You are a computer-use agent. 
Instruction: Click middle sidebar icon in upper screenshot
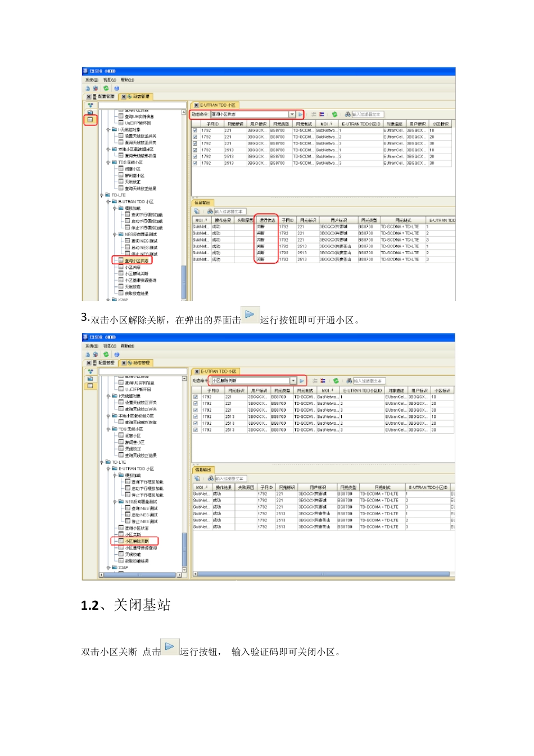90,112
